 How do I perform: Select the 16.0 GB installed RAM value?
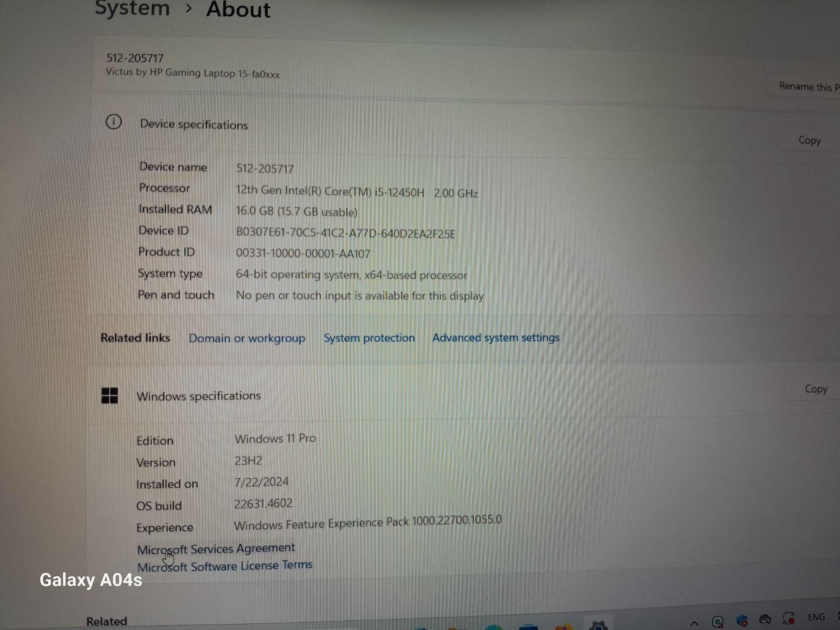coord(296,211)
